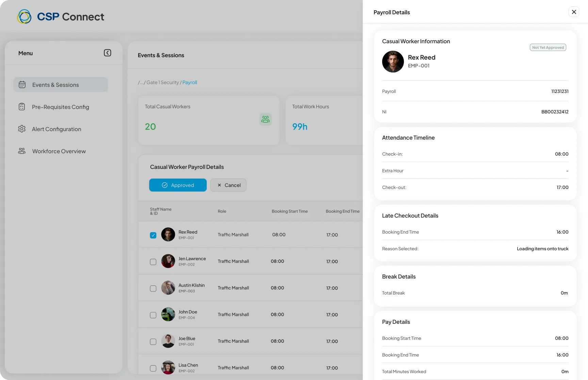Check the Lisa Chen row checkbox
Screen dimensions: 588x380
point(153,368)
